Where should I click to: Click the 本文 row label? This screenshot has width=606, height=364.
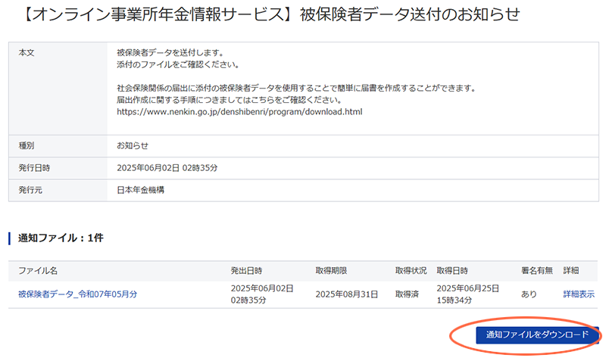pos(27,52)
